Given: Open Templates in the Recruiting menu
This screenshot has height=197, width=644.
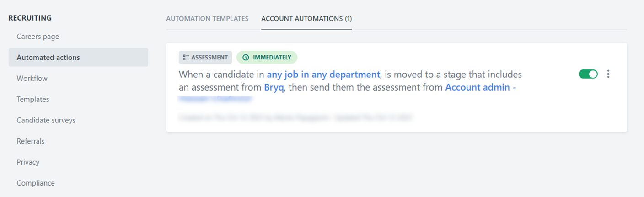Looking at the screenshot, I should (33, 99).
